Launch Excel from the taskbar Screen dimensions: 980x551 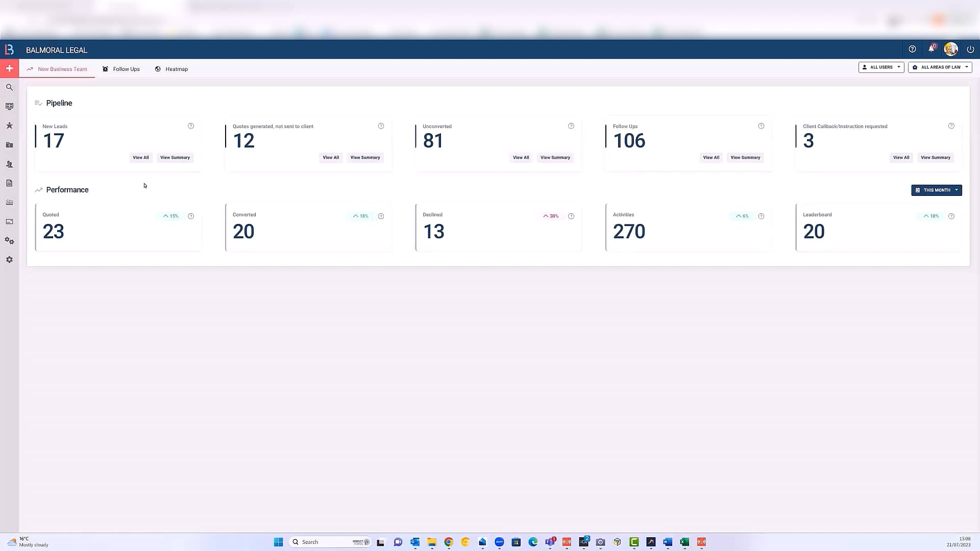684,542
